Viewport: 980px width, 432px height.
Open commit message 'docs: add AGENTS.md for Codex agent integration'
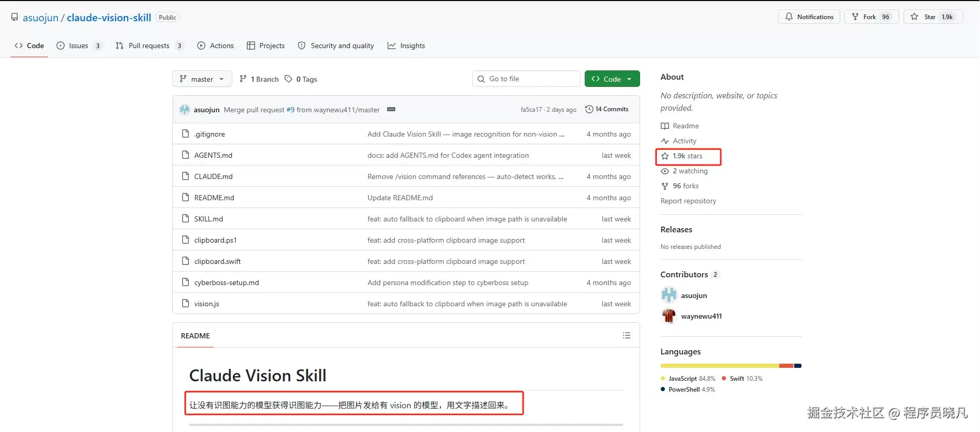[x=448, y=155]
